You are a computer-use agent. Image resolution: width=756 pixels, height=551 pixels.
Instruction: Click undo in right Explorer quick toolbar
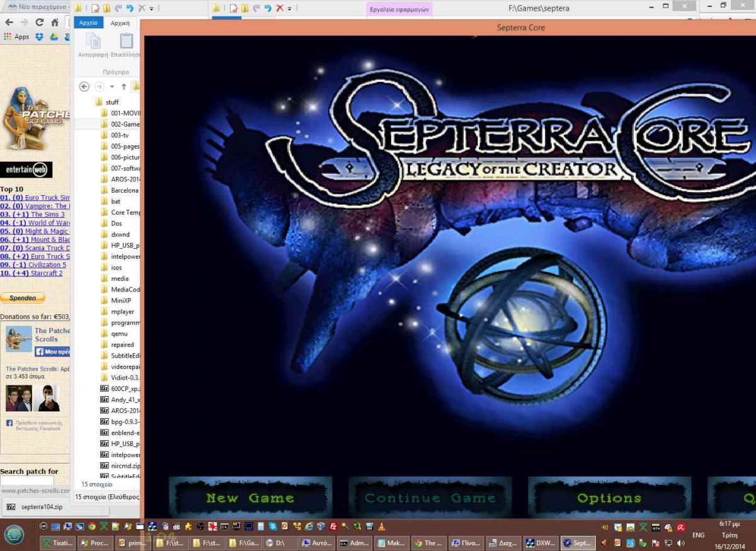267,8
